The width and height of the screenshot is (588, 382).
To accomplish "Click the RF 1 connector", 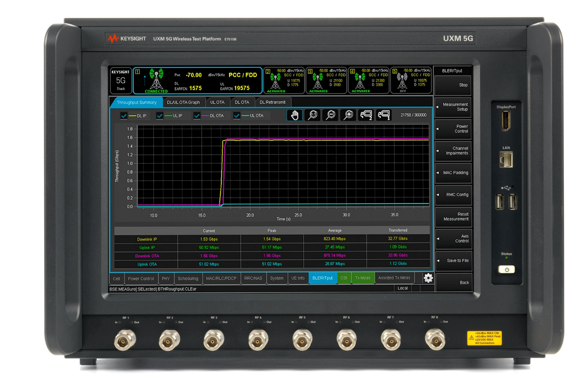I will click(124, 340).
